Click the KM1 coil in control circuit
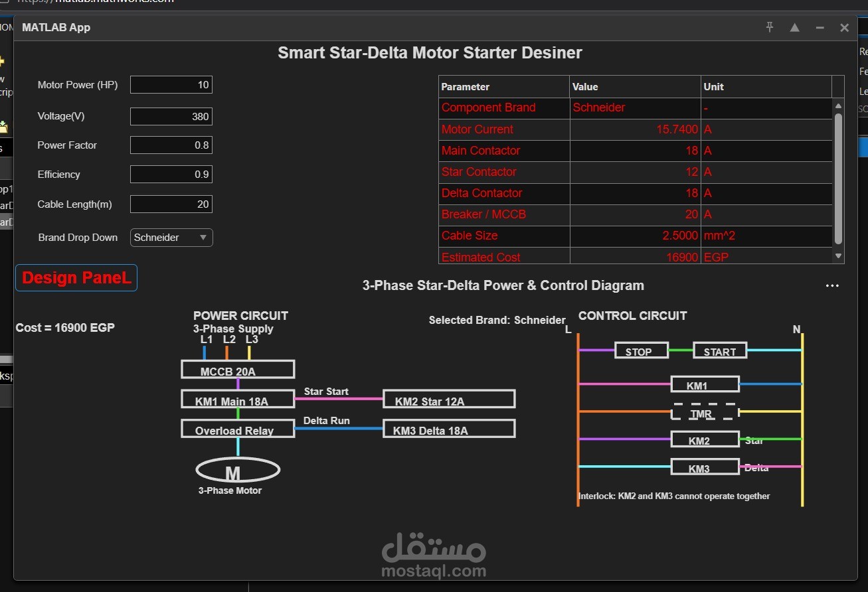The width and height of the screenshot is (868, 592). 705,384
